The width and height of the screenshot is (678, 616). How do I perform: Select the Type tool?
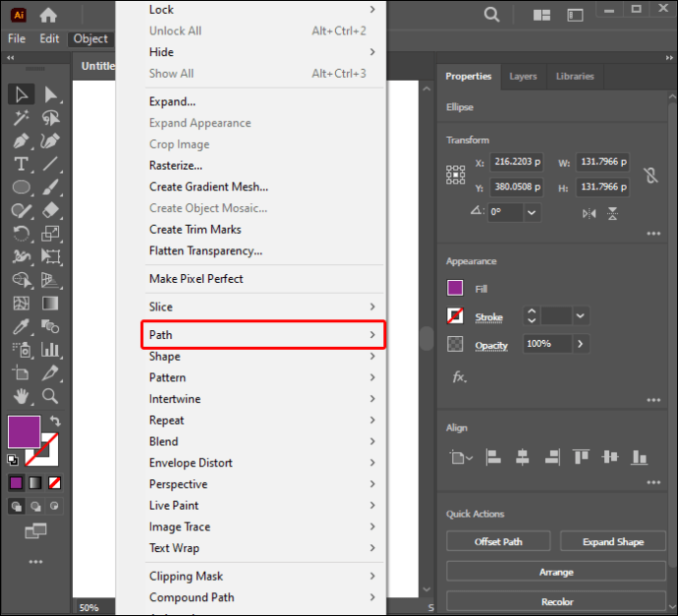(x=22, y=164)
